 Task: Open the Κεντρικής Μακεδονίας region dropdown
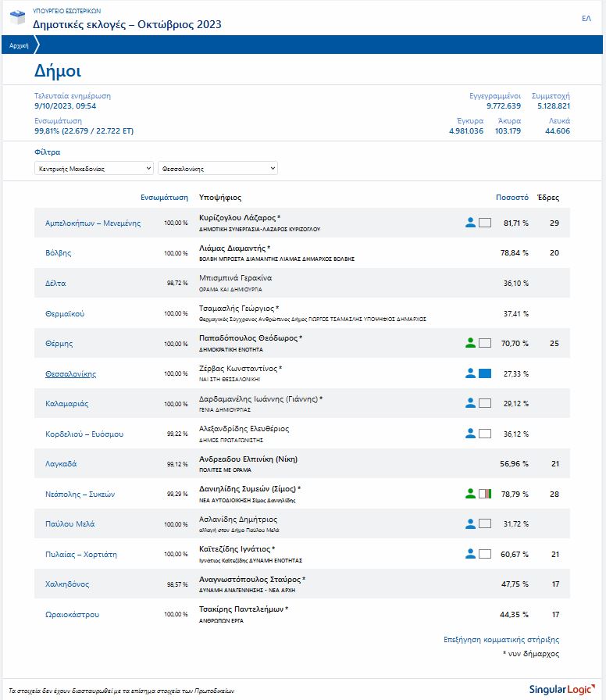(94, 168)
